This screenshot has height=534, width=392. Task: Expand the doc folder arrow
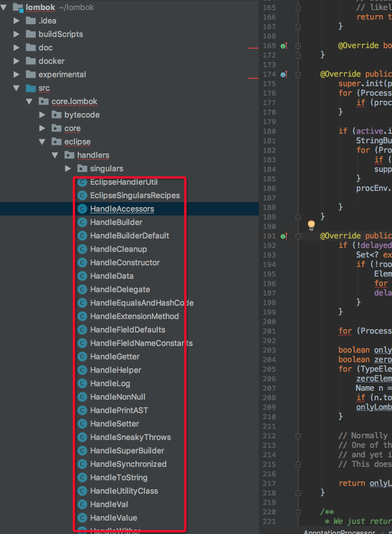pyautogui.click(x=16, y=48)
